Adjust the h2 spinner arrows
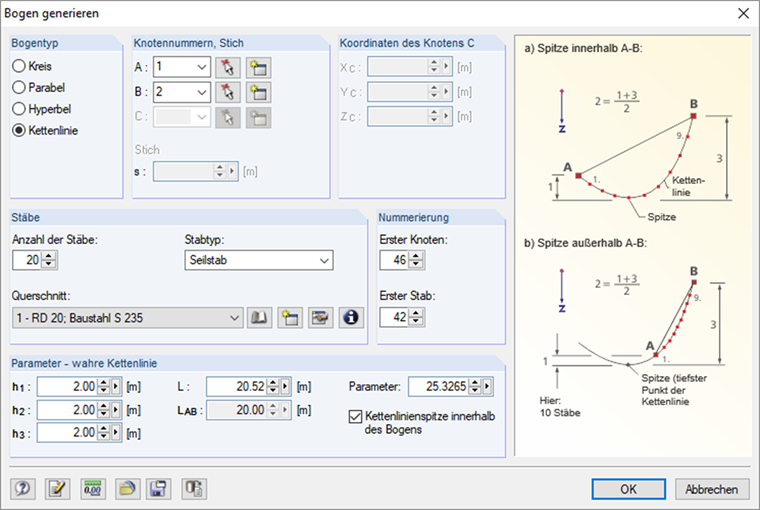The image size is (760, 510). coord(104,410)
